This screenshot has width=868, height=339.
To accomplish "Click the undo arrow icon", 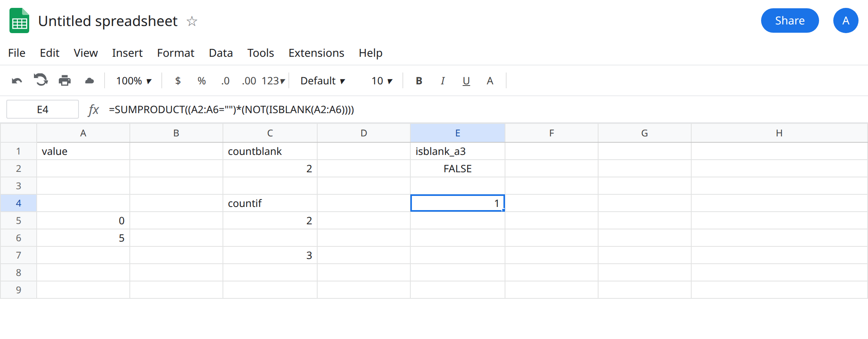I will click(x=17, y=81).
